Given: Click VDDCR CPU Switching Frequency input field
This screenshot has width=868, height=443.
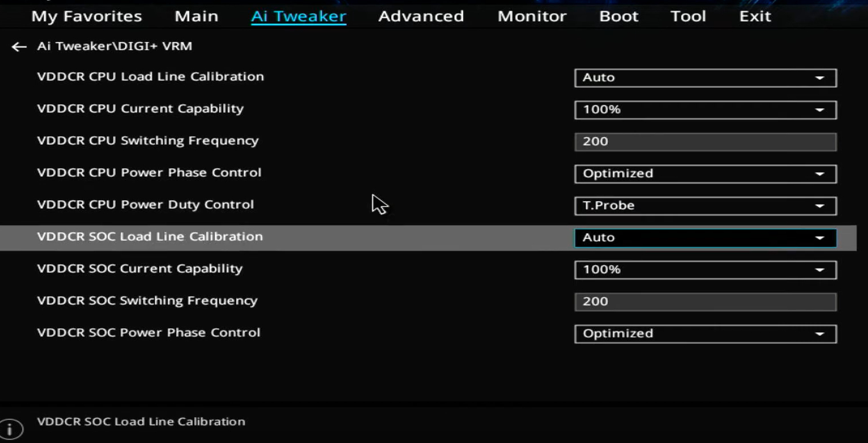Looking at the screenshot, I should point(705,141).
